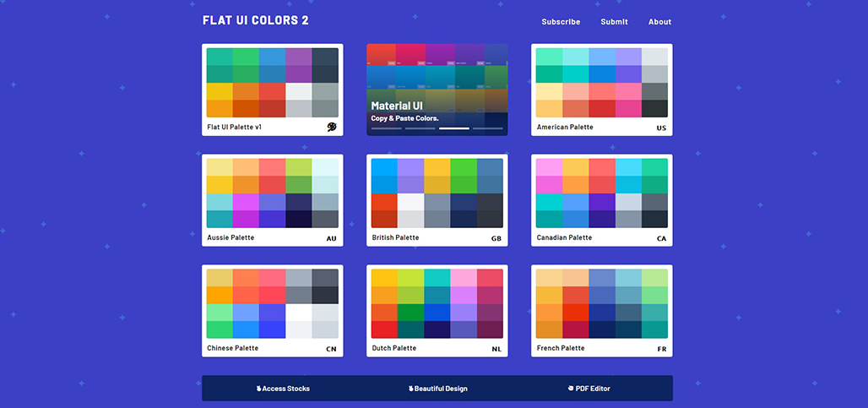Viewport: 868px width, 408px height.
Task: Click the NL country code badge
Action: [x=496, y=350]
